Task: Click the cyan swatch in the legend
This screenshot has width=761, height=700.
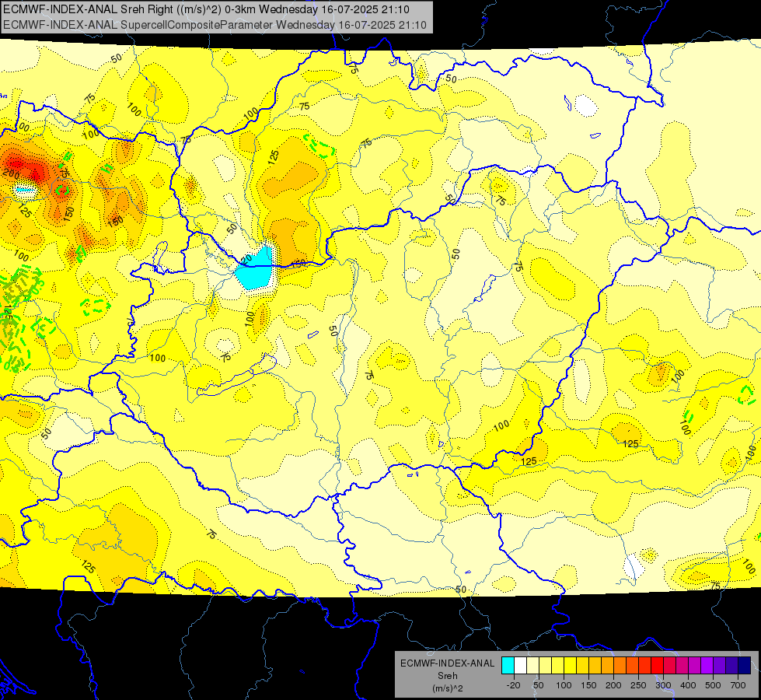Action: pyautogui.click(x=508, y=665)
